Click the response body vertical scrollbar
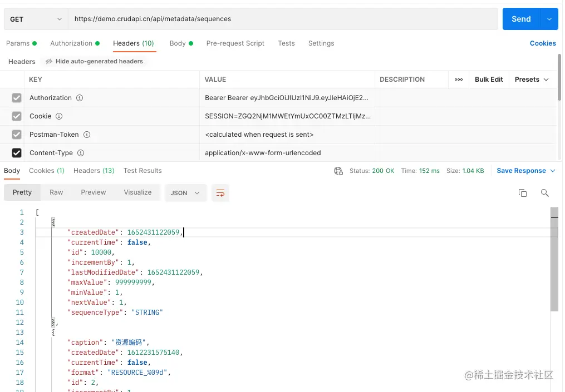Image resolution: width=565 pixels, height=392 pixels. (554, 259)
